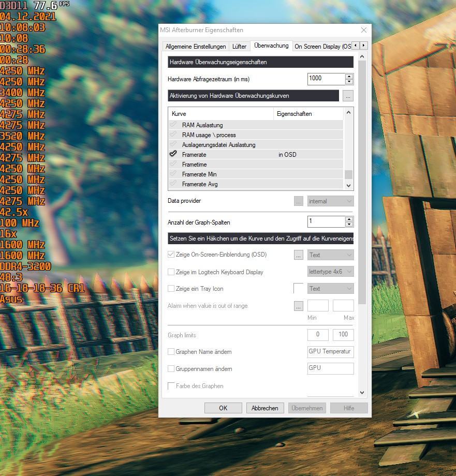456x476 pixels.
Task: Click the Eigenschaften column header
Action: 308,114
